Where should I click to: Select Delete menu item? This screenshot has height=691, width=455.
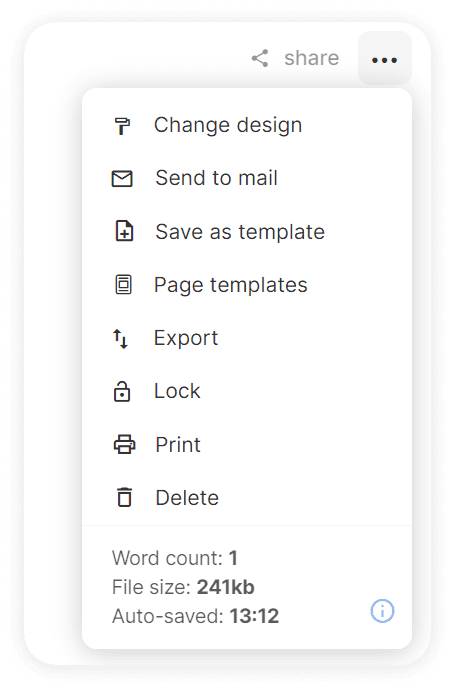pos(247,498)
